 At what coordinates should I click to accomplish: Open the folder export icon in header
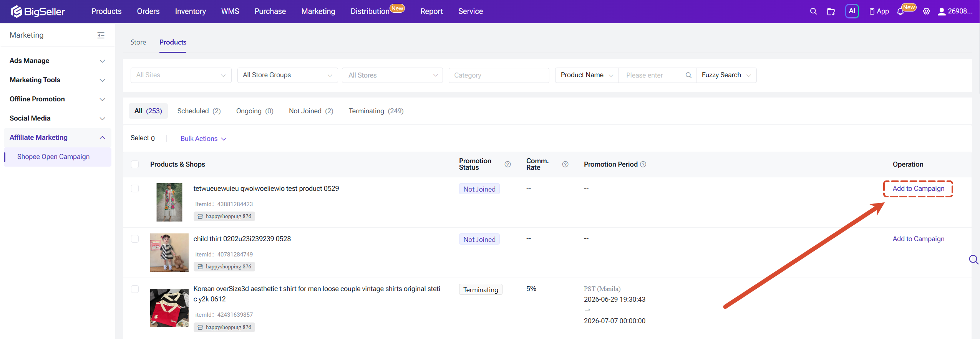(x=831, y=12)
